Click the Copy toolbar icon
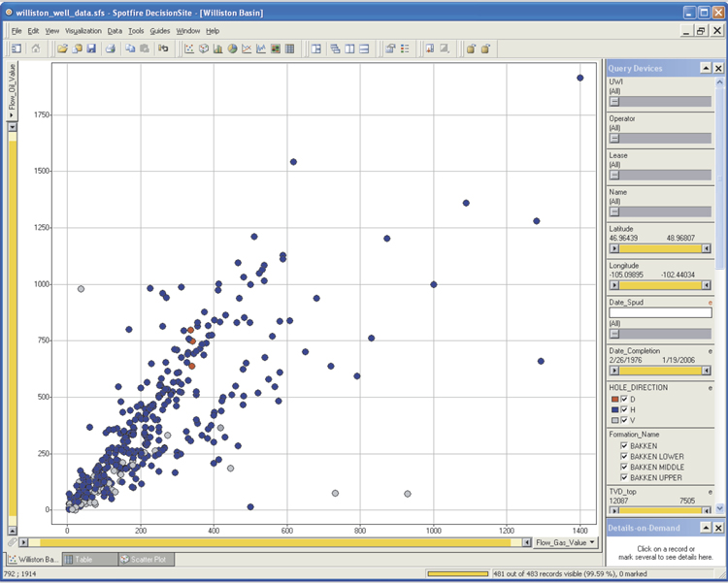This screenshot has height=583, width=728. [x=130, y=49]
